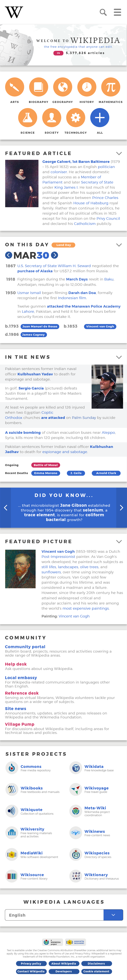Click the blue All plus icon
Screen dimensions: 127x980
[x=100, y=118]
